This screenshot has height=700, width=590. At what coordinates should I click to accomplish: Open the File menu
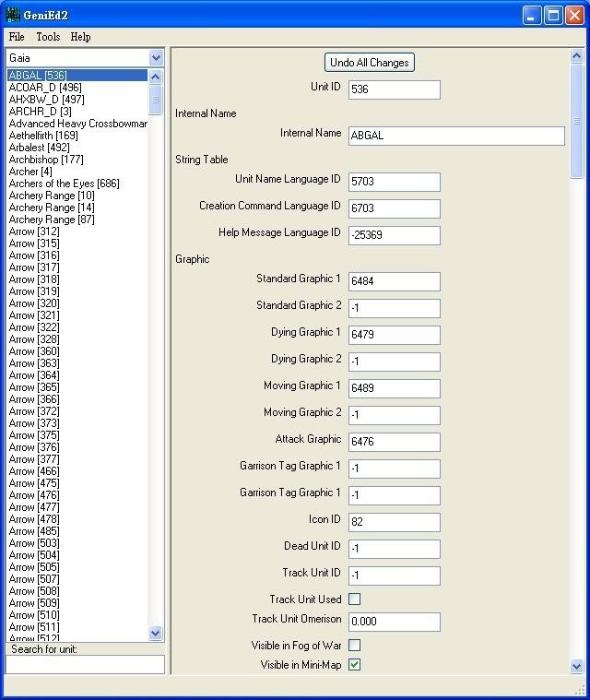click(x=17, y=37)
